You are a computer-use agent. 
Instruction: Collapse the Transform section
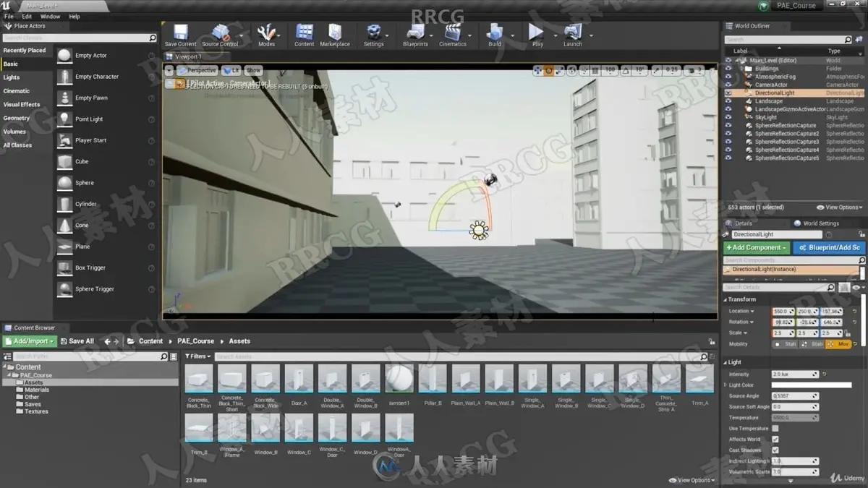[x=725, y=299]
